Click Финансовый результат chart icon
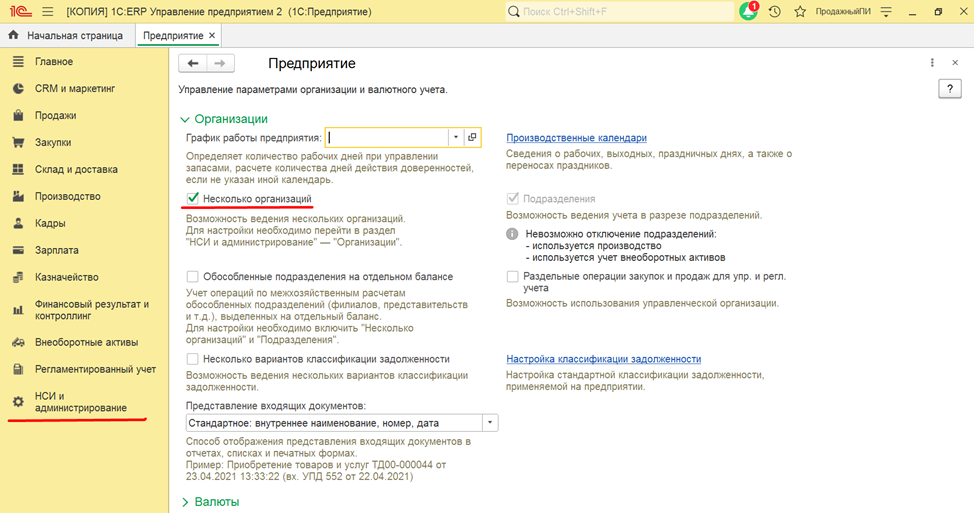The width and height of the screenshot is (974, 513). pyautogui.click(x=18, y=310)
